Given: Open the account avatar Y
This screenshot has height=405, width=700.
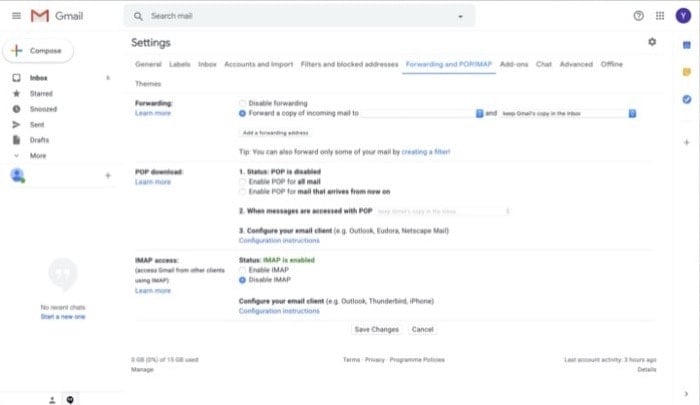Looking at the screenshot, I should 683,16.
